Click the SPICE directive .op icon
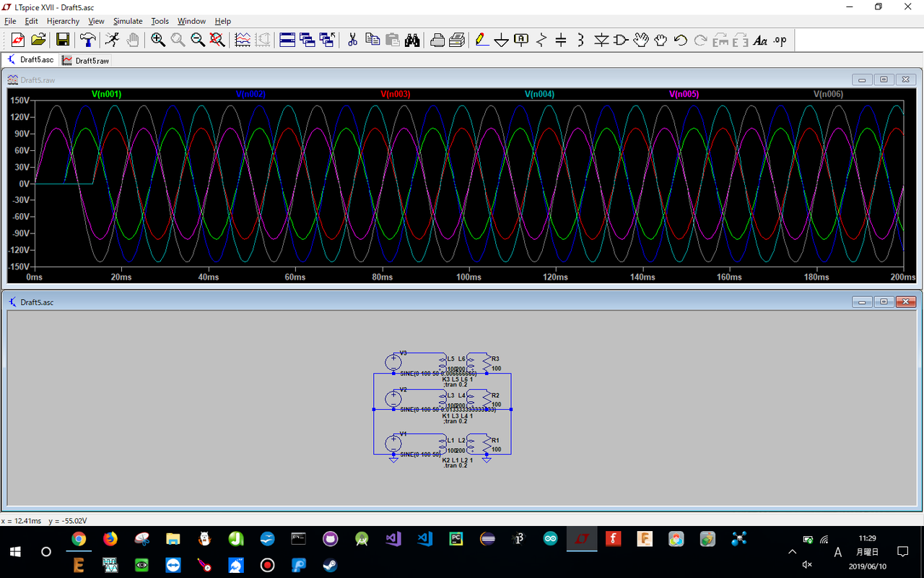This screenshot has width=924, height=578. click(x=780, y=40)
